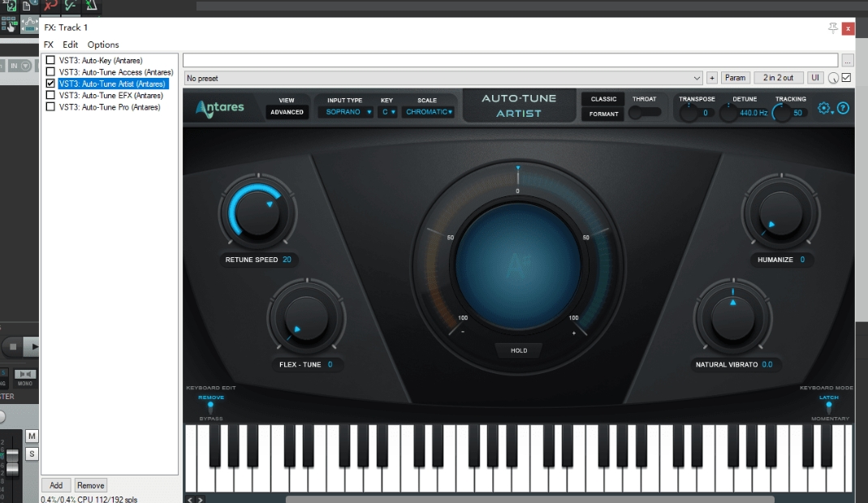Disable the Auto-Tune Artist checkbox
Image resolution: width=868 pixels, height=503 pixels.
click(x=50, y=84)
